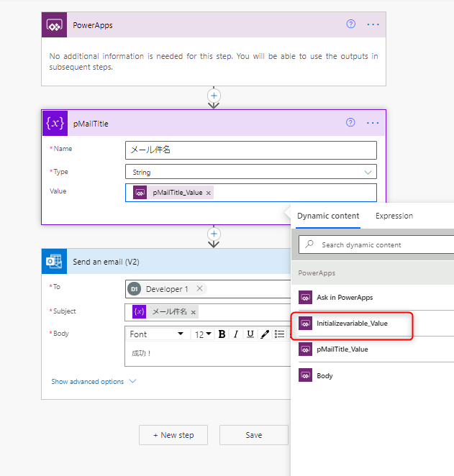Remove the メール件名 token from Subject

coord(193,312)
